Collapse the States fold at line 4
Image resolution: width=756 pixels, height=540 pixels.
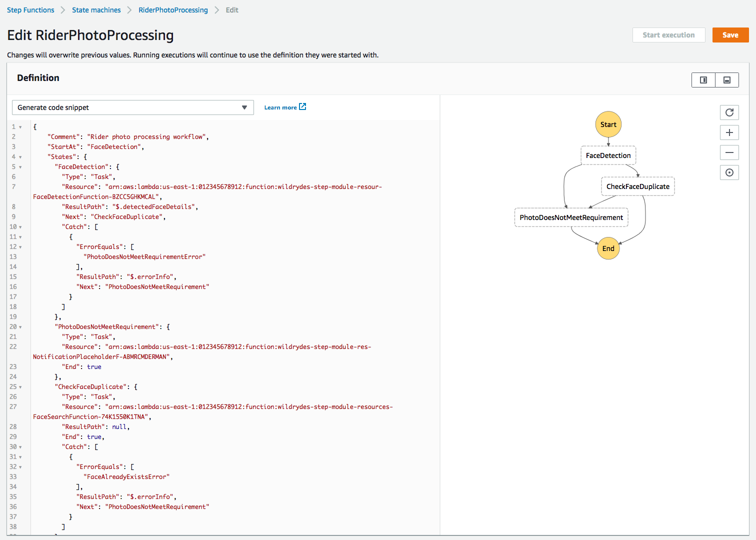click(20, 157)
